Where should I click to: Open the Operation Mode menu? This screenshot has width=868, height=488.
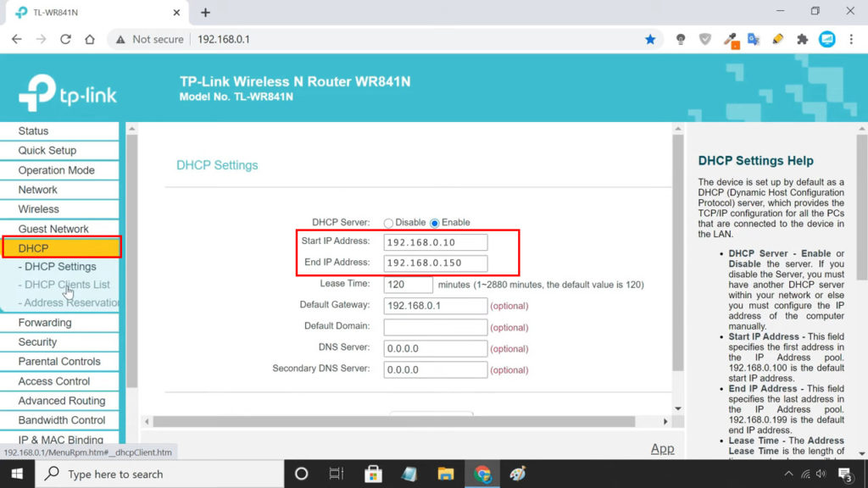click(59, 170)
